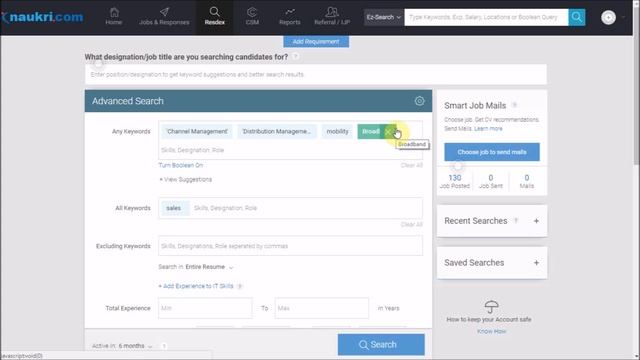
Task: Focus the top keyword search box
Action: pyautogui.click(x=486, y=17)
